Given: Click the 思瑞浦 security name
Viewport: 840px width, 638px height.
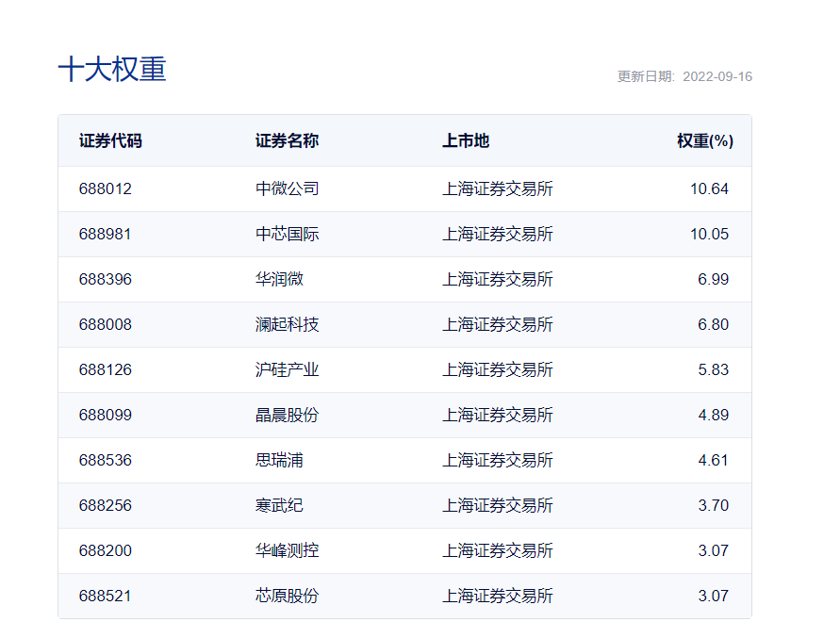Looking at the screenshot, I should pyautogui.click(x=279, y=460).
